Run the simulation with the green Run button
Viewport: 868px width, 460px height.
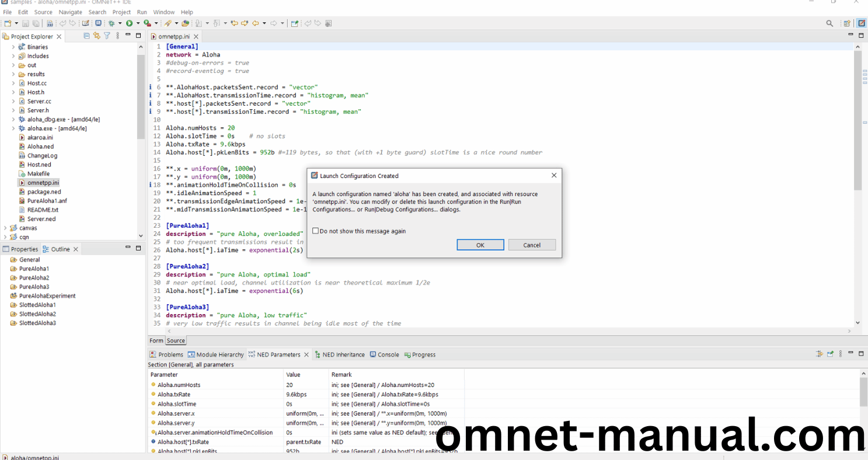coord(130,23)
